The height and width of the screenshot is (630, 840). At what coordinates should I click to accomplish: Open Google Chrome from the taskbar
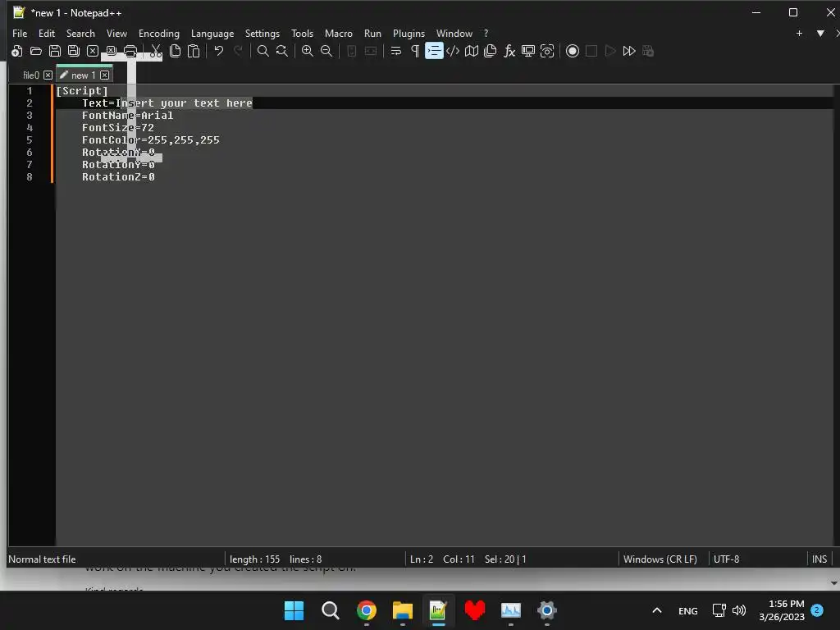[367, 610]
